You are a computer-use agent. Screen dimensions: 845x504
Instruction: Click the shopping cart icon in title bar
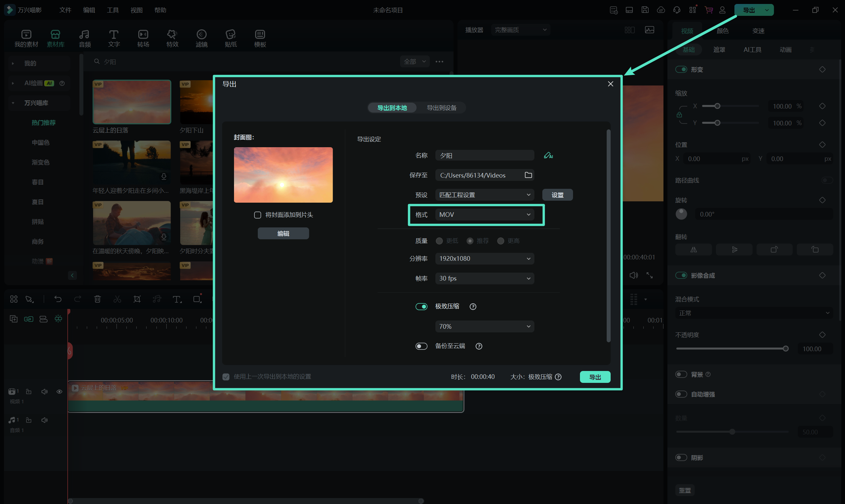pyautogui.click(x=708, y=10)
